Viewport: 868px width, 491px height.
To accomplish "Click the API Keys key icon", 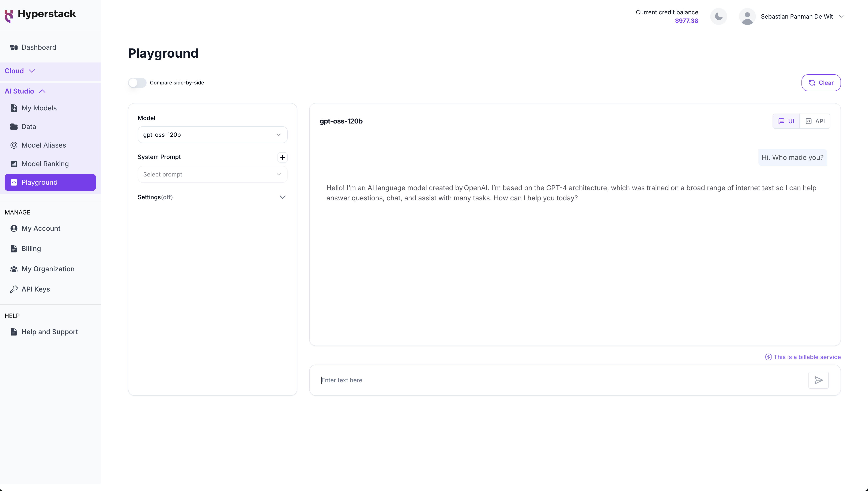I will click(x=14, y=289).
